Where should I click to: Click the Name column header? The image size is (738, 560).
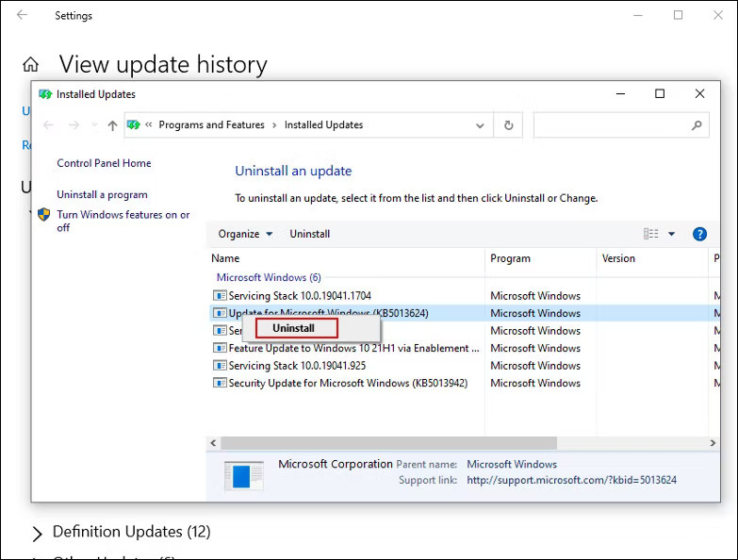[x=225, y=258]
